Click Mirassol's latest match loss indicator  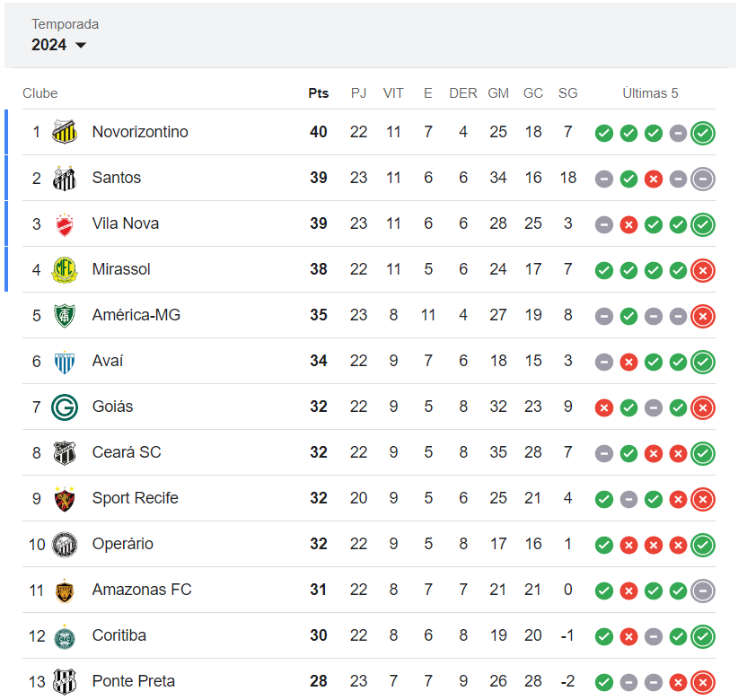click(703, 270)
